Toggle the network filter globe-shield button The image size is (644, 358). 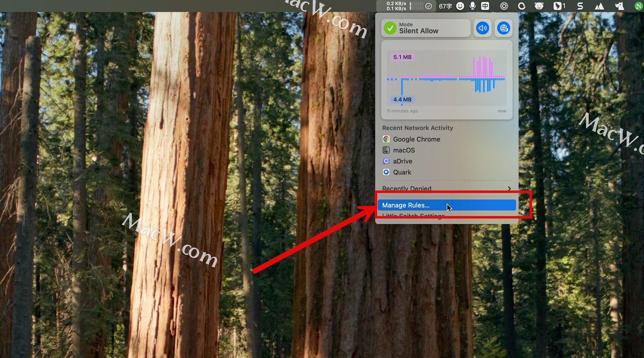[x=503, y=28]
